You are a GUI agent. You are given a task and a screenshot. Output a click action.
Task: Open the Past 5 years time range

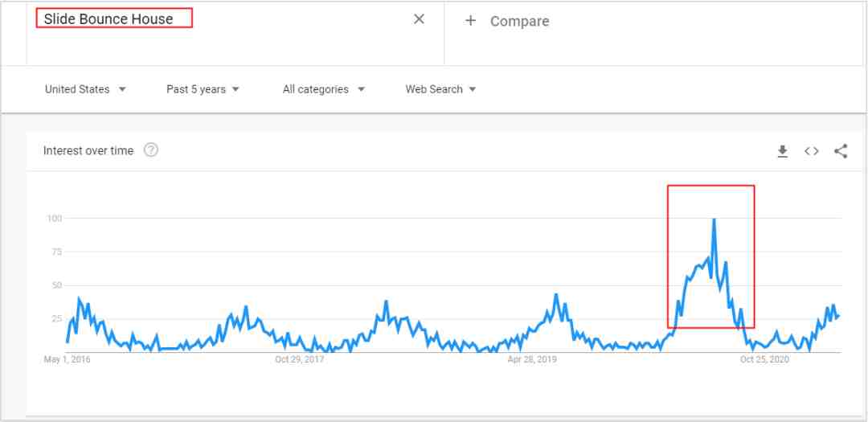click(x=203, y=89)
